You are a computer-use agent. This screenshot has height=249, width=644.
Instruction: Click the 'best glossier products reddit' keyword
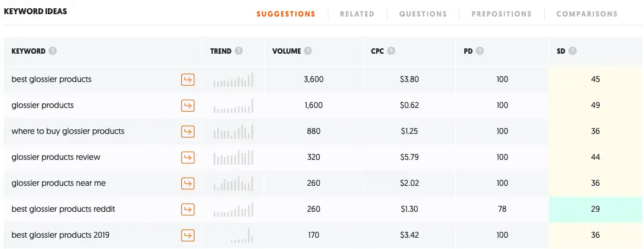click(63, 209)
